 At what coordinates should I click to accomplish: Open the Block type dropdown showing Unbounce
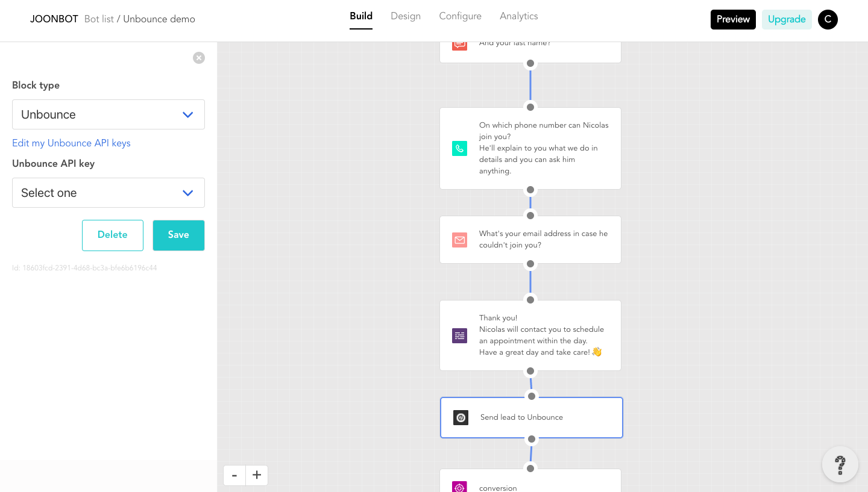pyautogui.click(x=108, y=114)
